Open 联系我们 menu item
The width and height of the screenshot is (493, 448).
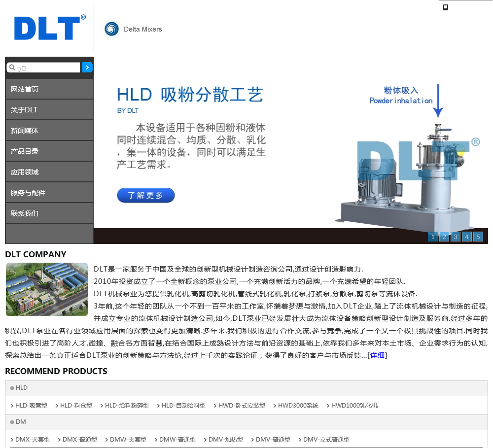point(49,213)
